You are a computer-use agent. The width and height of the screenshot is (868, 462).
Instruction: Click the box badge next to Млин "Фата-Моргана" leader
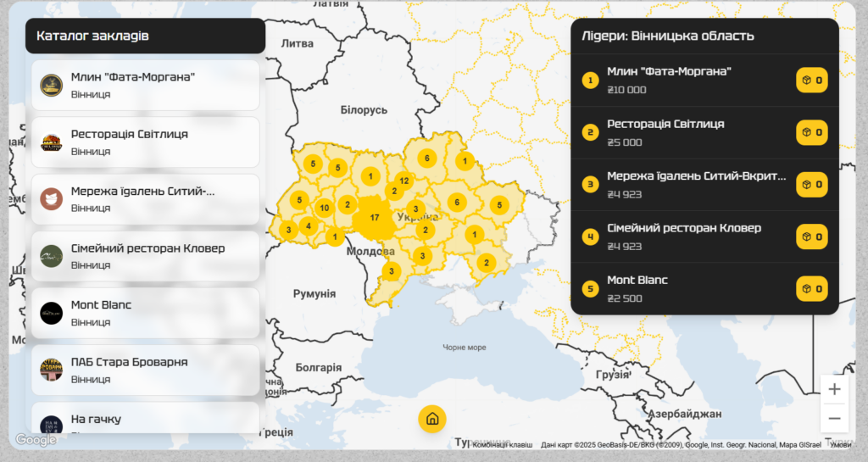(x=811, y=81)
